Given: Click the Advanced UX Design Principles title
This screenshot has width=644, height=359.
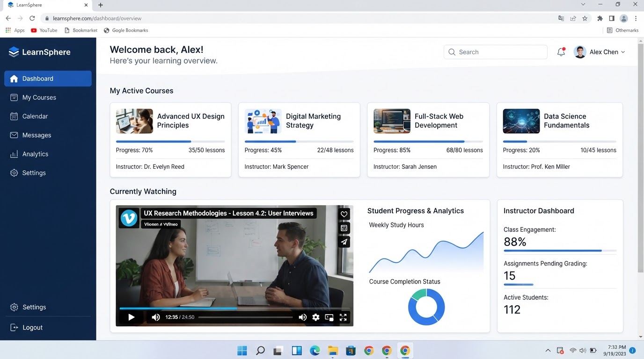Looking at the screenshot, I should tap(191, 121).
